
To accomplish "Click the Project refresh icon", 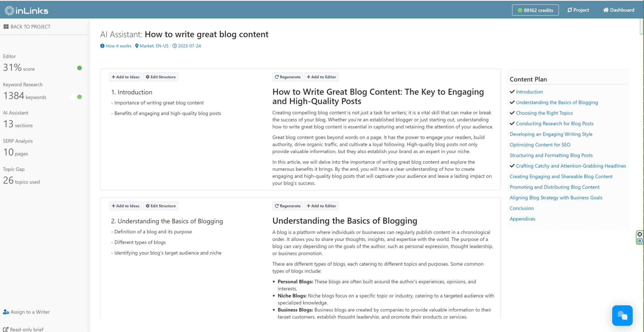I will 569,10.
